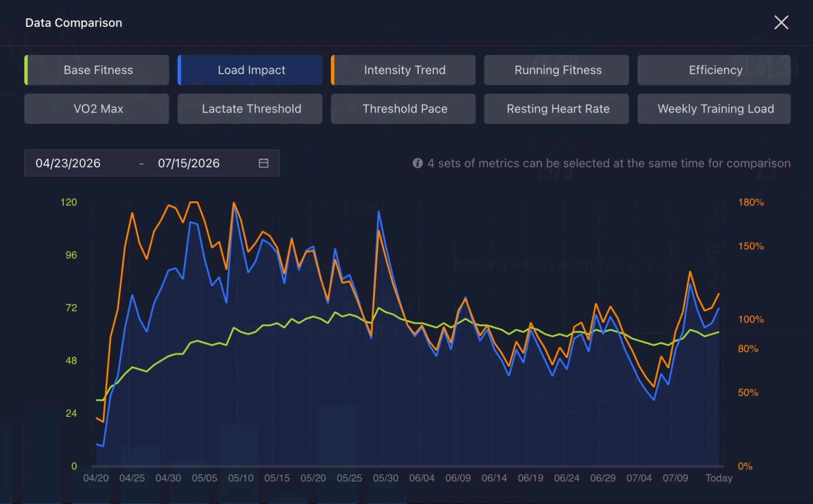Click the 07/04 x-axis date label
This screenshot has width=813, height=504.
coord(639,478)
